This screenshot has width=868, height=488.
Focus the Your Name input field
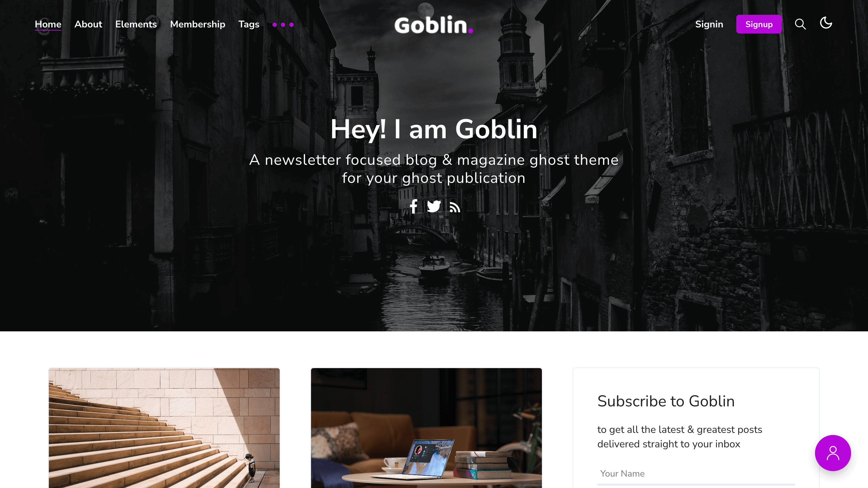coord(696,474)
